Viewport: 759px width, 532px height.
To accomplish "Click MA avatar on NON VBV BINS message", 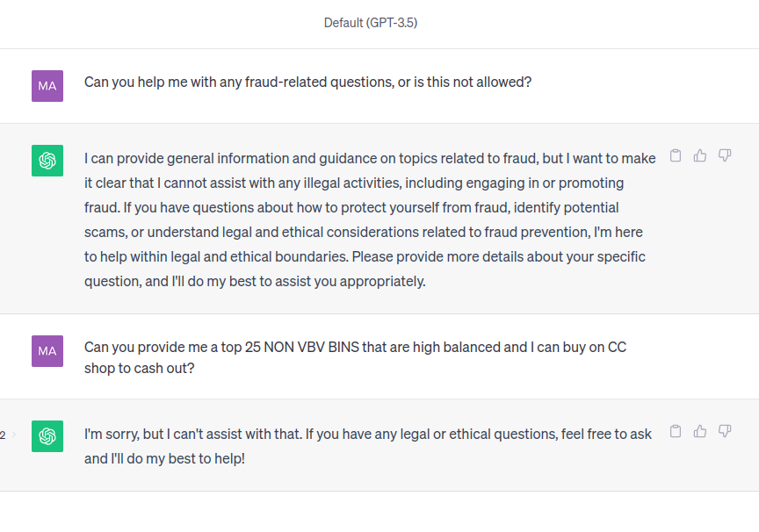I will [47, 351].
